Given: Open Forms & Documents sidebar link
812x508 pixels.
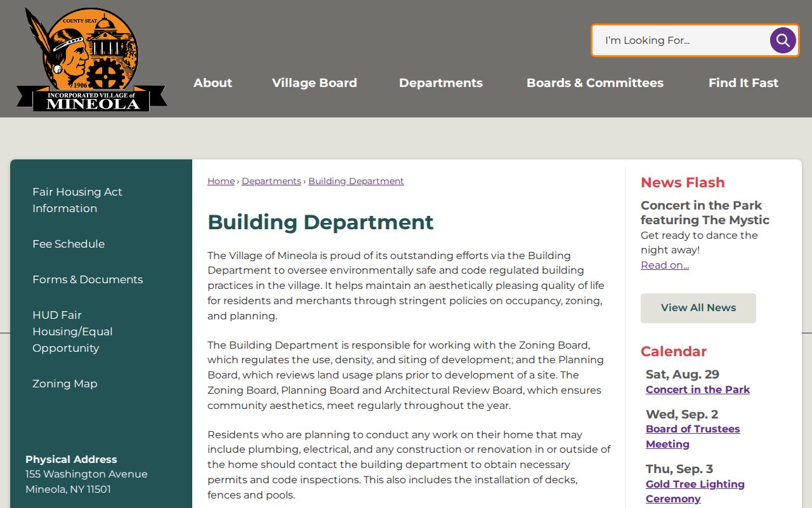Looking at the screenshot, I should click(88, 279).
